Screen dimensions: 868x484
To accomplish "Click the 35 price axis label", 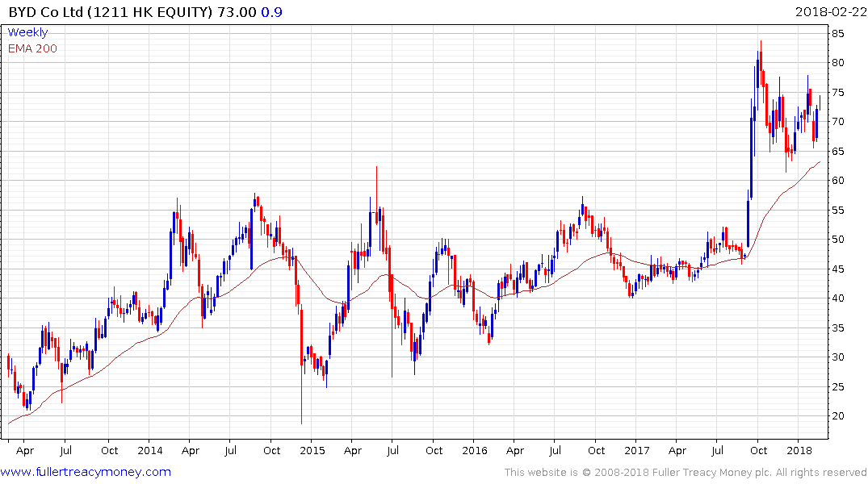I will [x=837, y=328].
